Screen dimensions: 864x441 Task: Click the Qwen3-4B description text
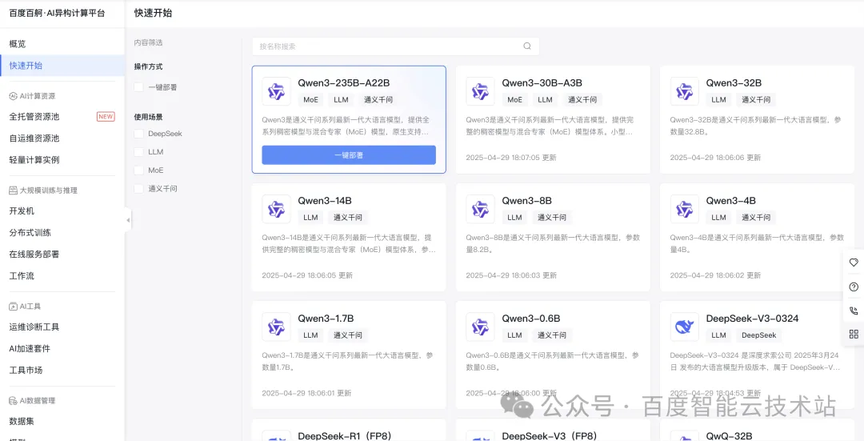pyautogui.click(x=757, y=244)
